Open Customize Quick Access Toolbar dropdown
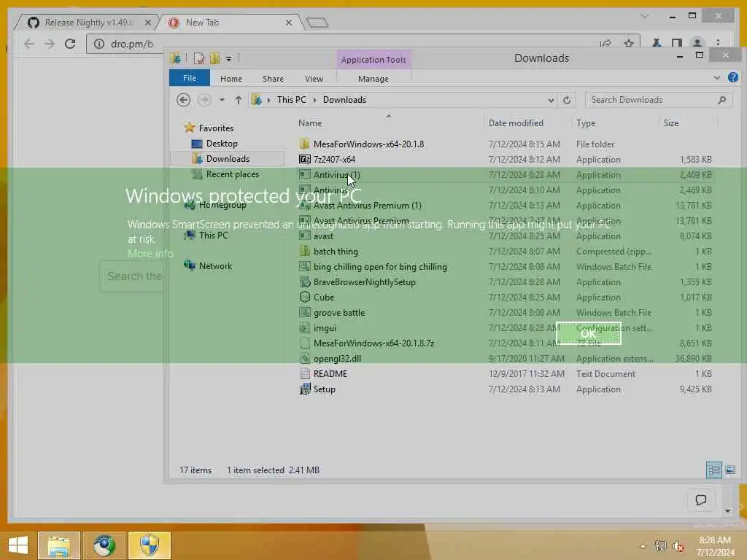The height and width of the screenshot is (560, 747). [228, 58]
